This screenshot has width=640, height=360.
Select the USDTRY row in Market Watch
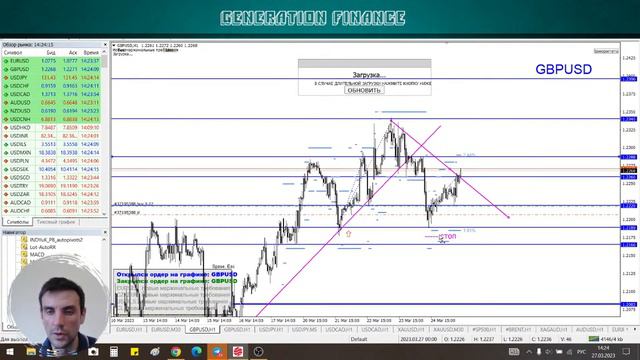[51, 186]
